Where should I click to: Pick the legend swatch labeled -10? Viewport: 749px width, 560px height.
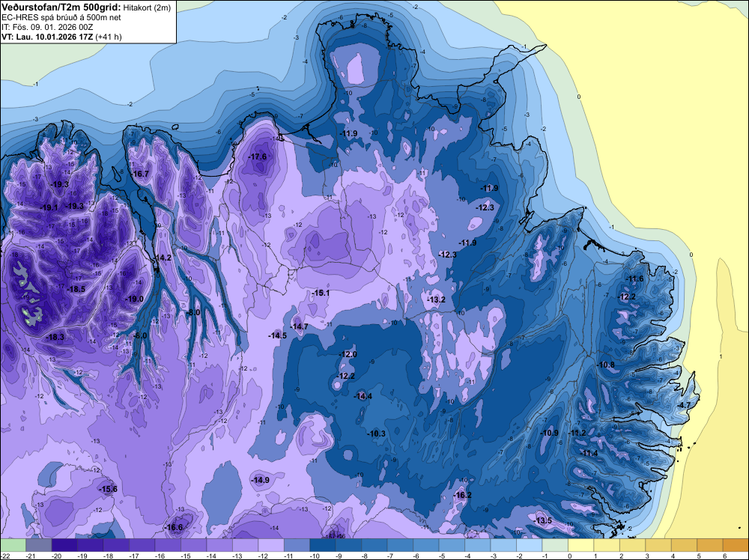click(x=322, y=545)
